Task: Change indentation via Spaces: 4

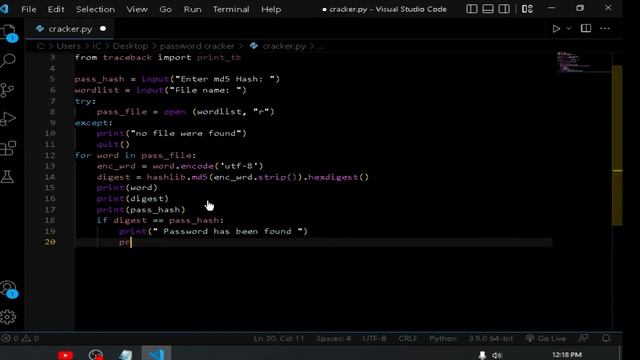Action: [x=333, y=339]
